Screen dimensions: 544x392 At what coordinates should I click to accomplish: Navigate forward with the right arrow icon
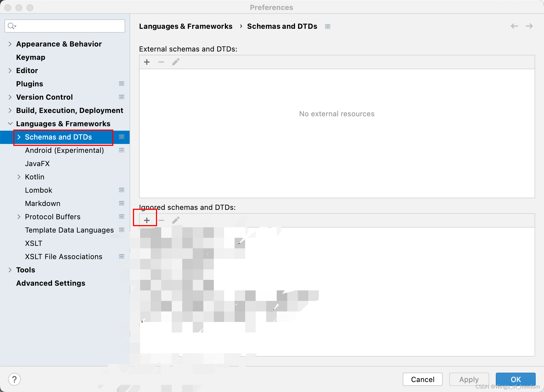(x=529, y=26)
